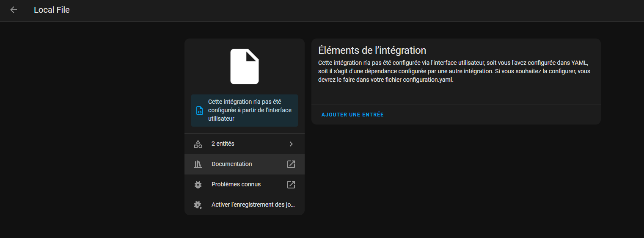Click the blue YAML code file icon
This screenshot has height=238, width=644.
pos(199,111)
